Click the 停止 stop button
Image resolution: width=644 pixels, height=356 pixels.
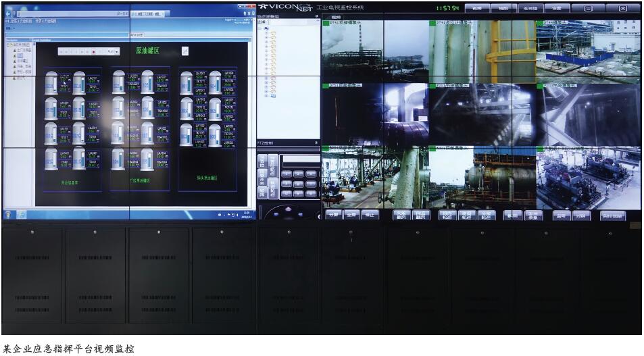point(369,215)
